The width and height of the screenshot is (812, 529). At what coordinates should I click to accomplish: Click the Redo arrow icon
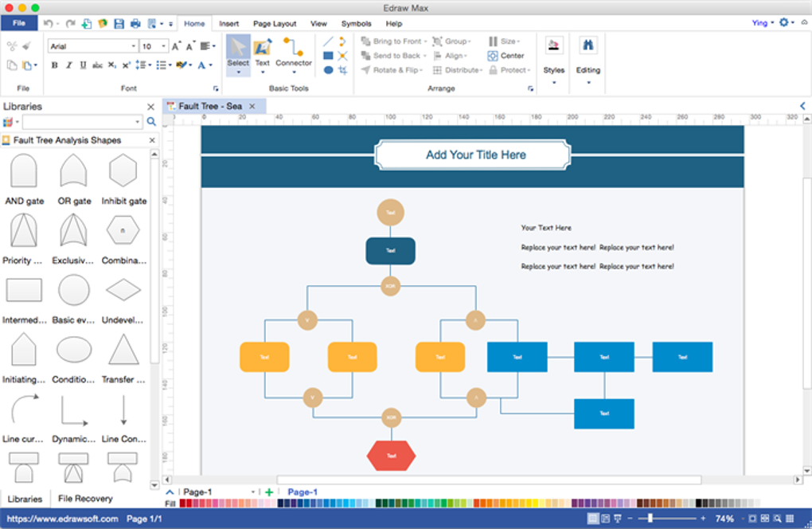(x=70, y=23)
